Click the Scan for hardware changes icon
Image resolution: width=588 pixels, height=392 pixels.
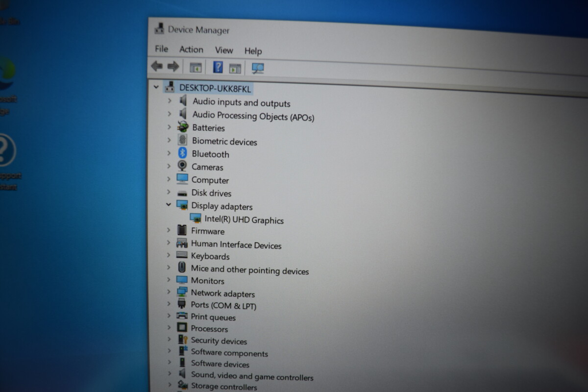(258, 69)
